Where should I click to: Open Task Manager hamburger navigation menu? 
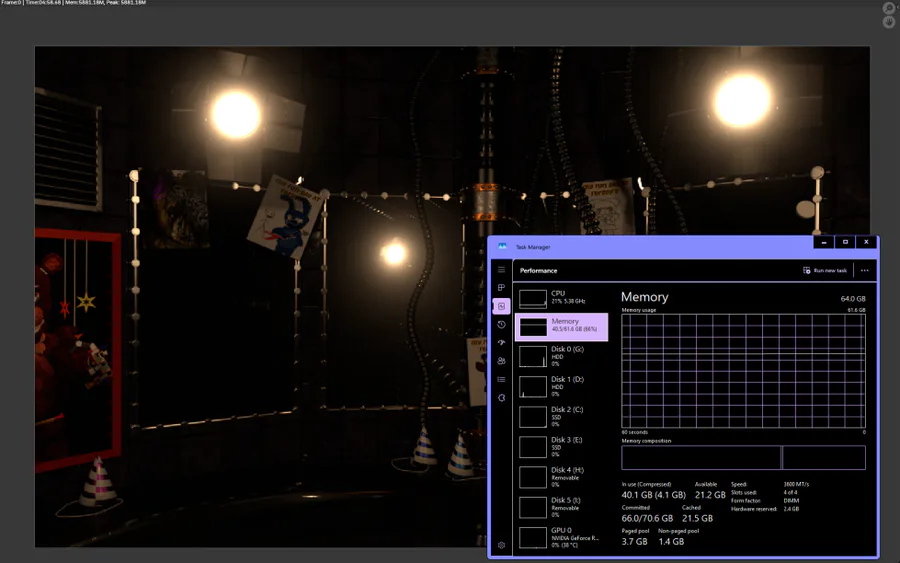pos(501,270)
